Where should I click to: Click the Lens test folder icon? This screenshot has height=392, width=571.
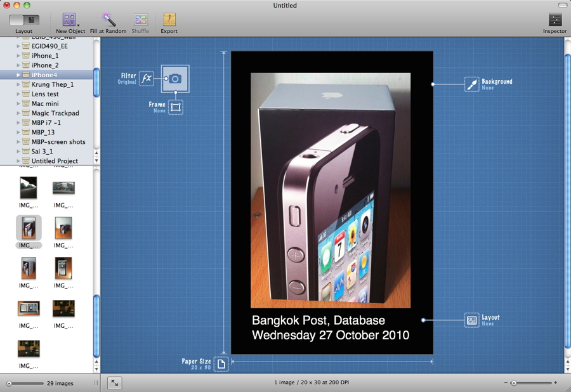[x=26, y=94]
